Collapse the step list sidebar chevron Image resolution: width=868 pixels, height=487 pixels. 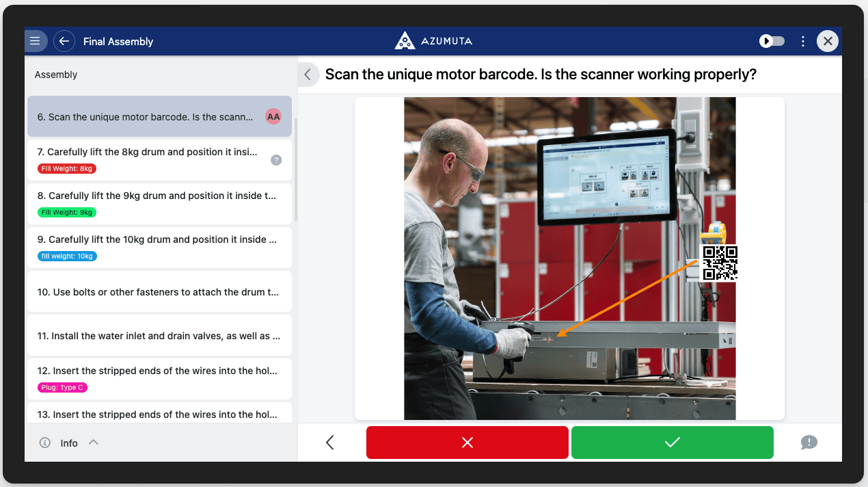(x=308, y=75)
